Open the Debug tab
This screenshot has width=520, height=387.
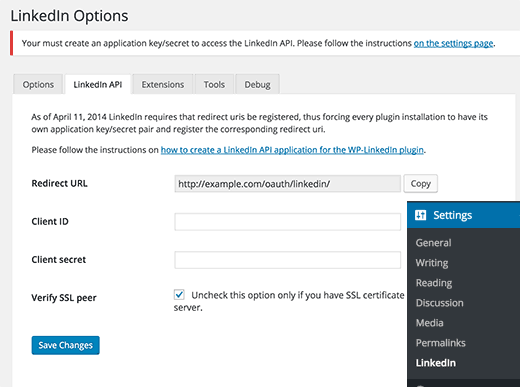257,84
